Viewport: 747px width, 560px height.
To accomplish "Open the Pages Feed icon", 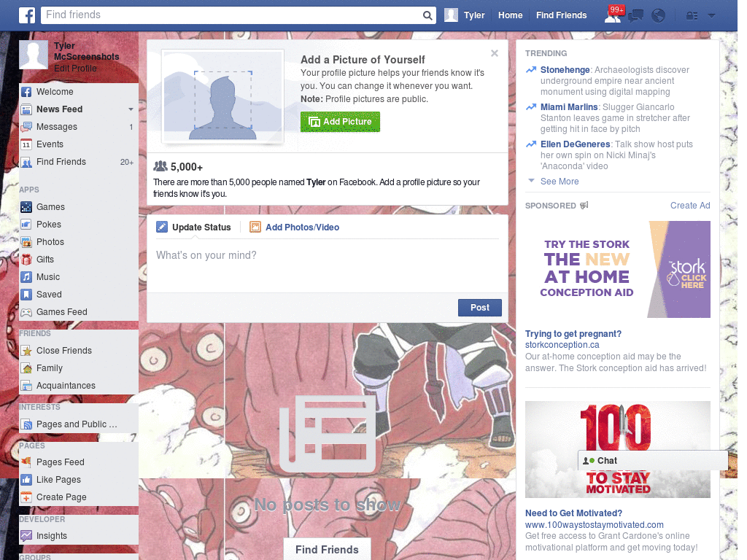I will 26,462.
